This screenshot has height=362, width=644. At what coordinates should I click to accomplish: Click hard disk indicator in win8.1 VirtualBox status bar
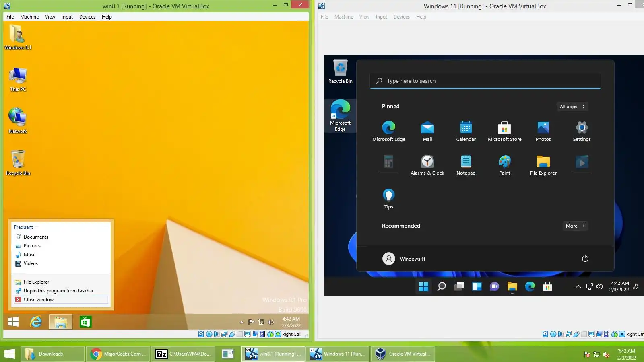point(201,334)
